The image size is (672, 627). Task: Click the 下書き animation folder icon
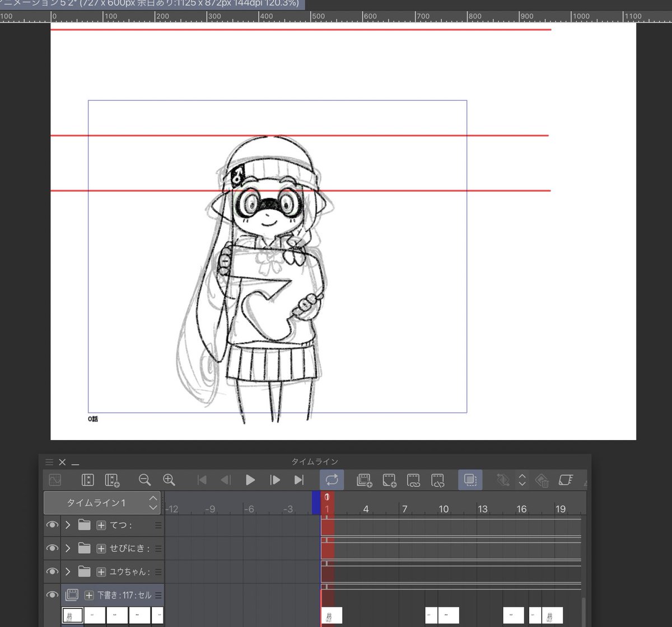point(72,595)
